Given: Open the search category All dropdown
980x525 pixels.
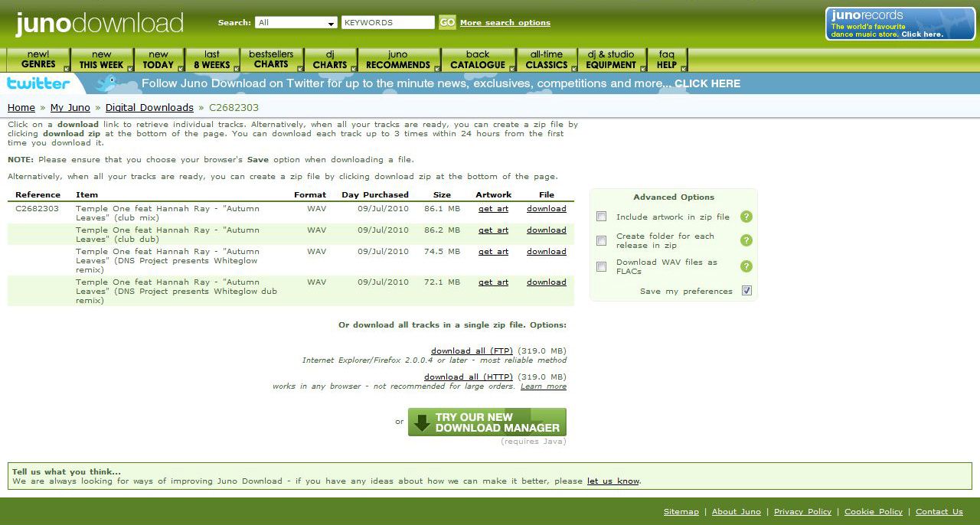Looking at the screenshot, I should 296,23.
